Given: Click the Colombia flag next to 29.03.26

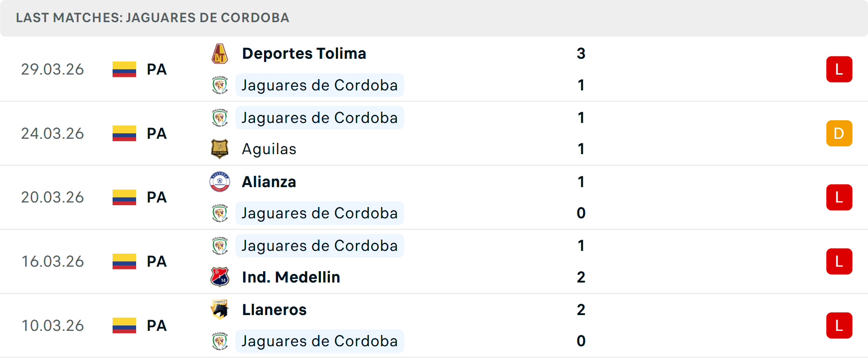Looking at the screenshot, I should (124, 69).
